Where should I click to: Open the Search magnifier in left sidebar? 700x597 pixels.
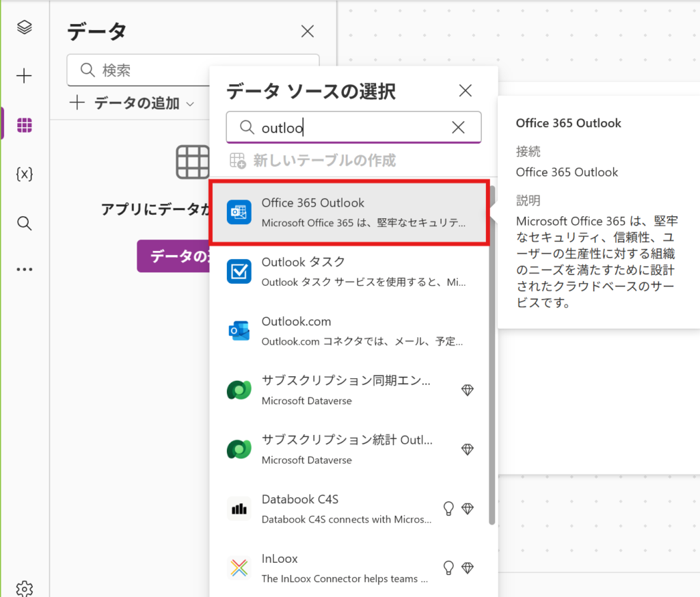click(x=25, y=223)
